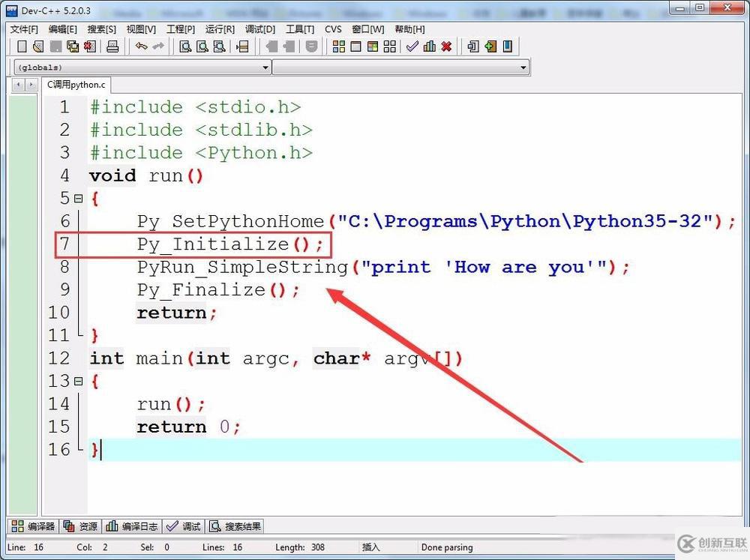750x560 pixels.
Task: Select the C调用python.c editor tab
Action: point(75,84)
